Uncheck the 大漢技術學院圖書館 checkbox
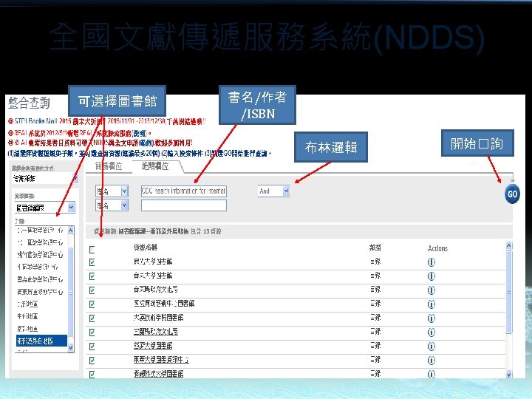This screenshot has height=399, width=532. (92, 318)
